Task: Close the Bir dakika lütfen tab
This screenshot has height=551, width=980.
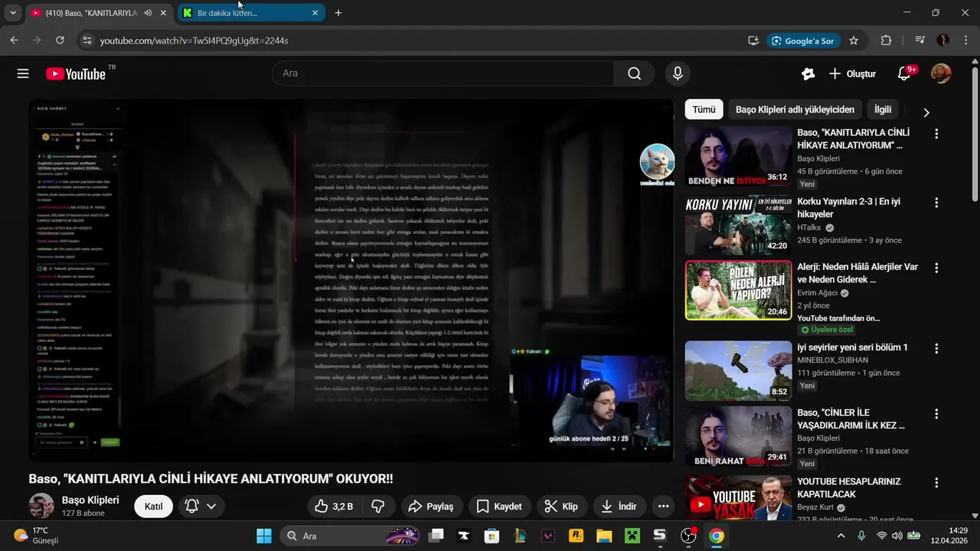Action: click(315, 13)
